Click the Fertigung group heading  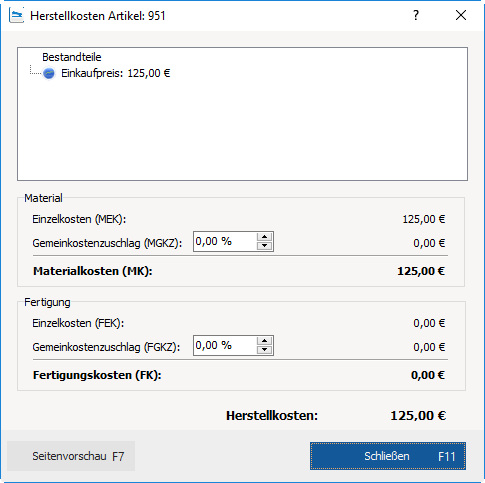pyautogui.click(x=47, y=302)
